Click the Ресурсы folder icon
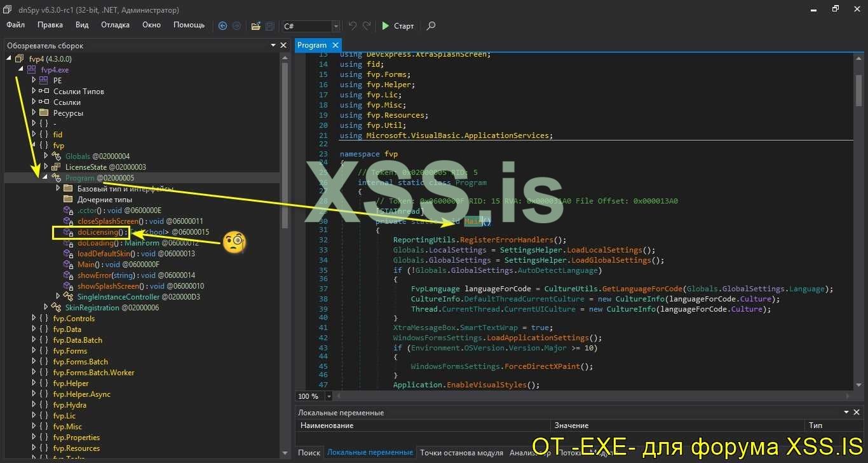Image resolution: width=868 pixels, height=463 pixels. point(43,113)
